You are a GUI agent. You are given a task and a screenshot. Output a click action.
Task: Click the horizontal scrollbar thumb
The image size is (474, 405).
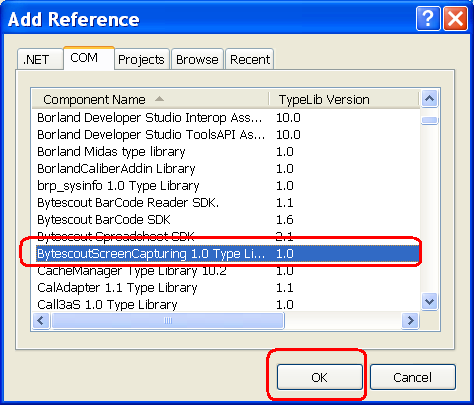(168, 321)
